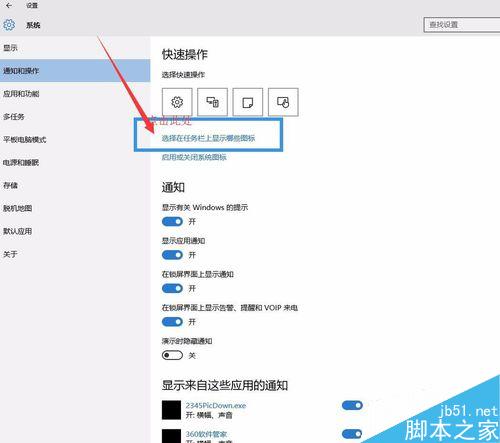The image size is (500, 443).
Task: Click 选择在任务栏上显示哪些图标 link
Action: pos(208,138)
